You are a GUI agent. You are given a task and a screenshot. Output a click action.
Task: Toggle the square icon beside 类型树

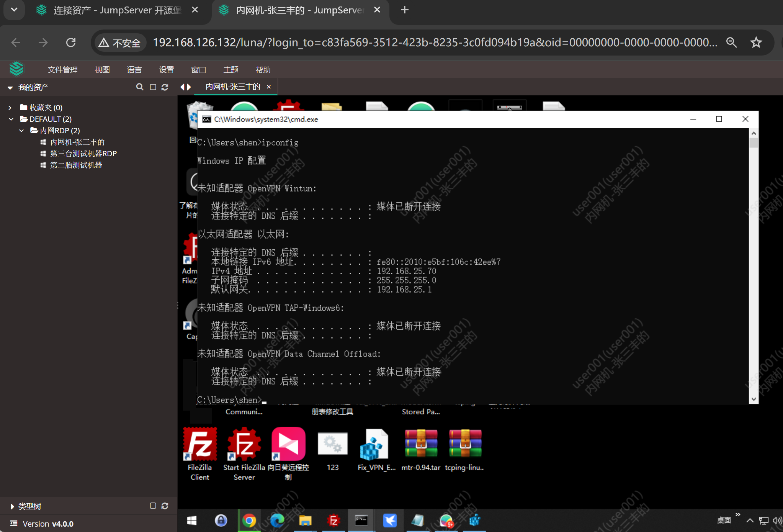(153, 506)
